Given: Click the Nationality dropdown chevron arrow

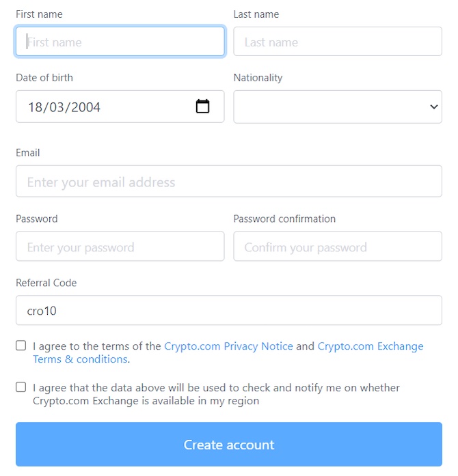Looking at the screenshot, I should (433, 107).
